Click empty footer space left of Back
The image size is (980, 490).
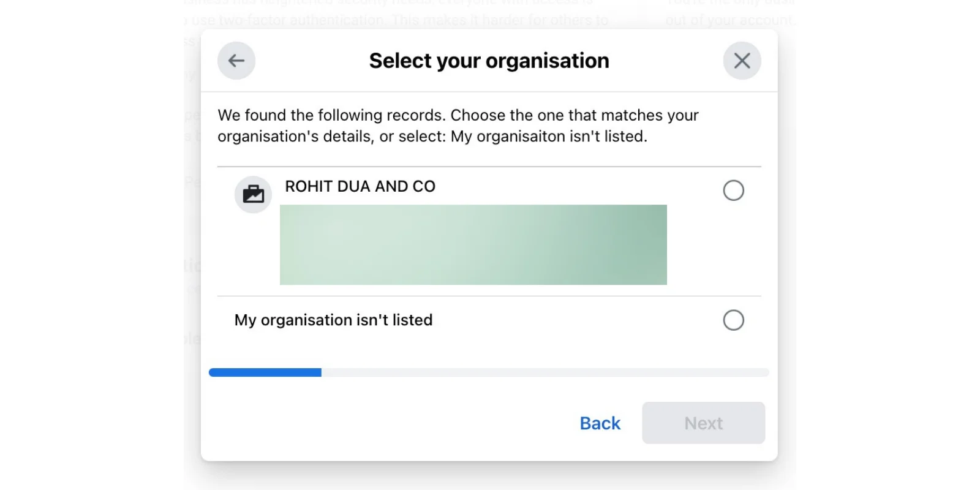coord(386,423)
